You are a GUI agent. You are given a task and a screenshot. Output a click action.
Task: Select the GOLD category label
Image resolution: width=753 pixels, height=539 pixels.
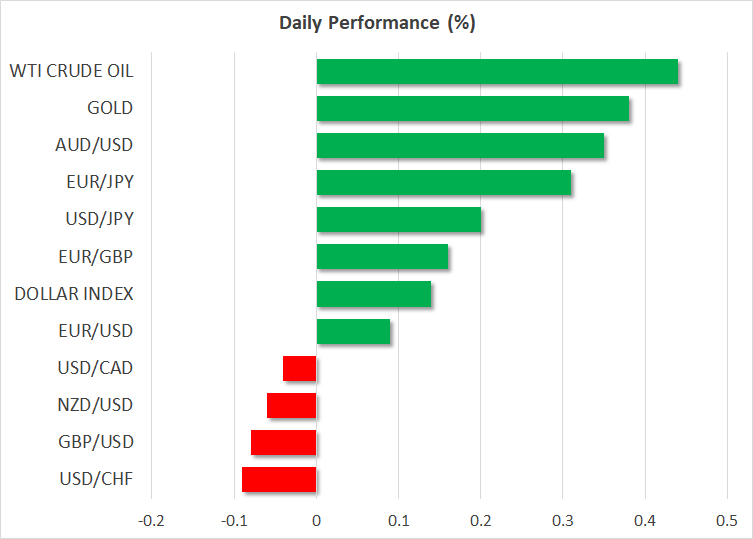pyautogui.click(x=110, y=108)
